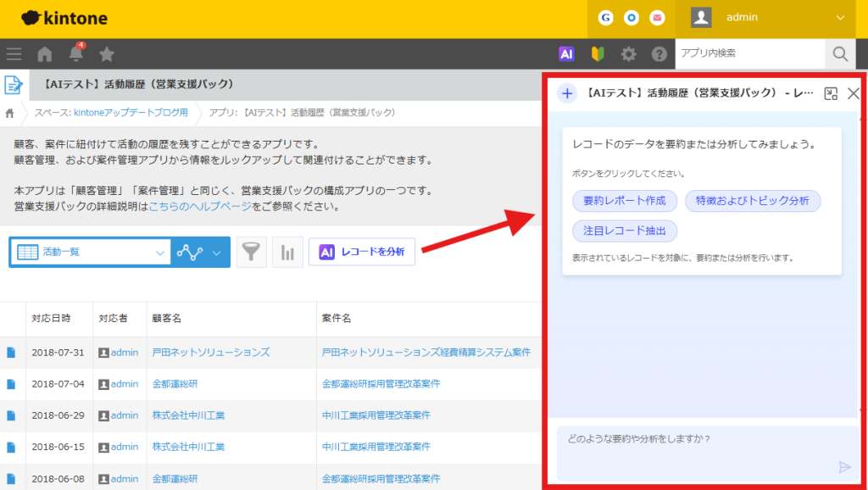This screenshot has height=490, width=868.
Task: Click the アプリ内検索 search field
Action: [x=748, y=53]
